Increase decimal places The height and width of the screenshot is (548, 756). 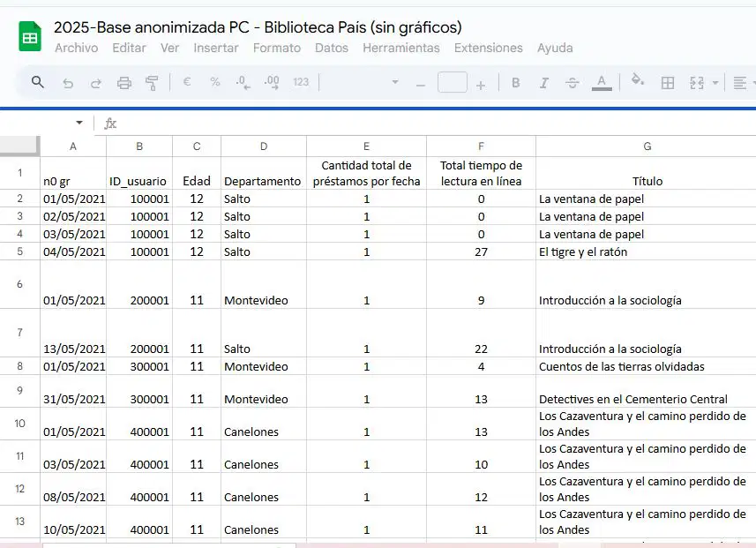pos(272,82)
